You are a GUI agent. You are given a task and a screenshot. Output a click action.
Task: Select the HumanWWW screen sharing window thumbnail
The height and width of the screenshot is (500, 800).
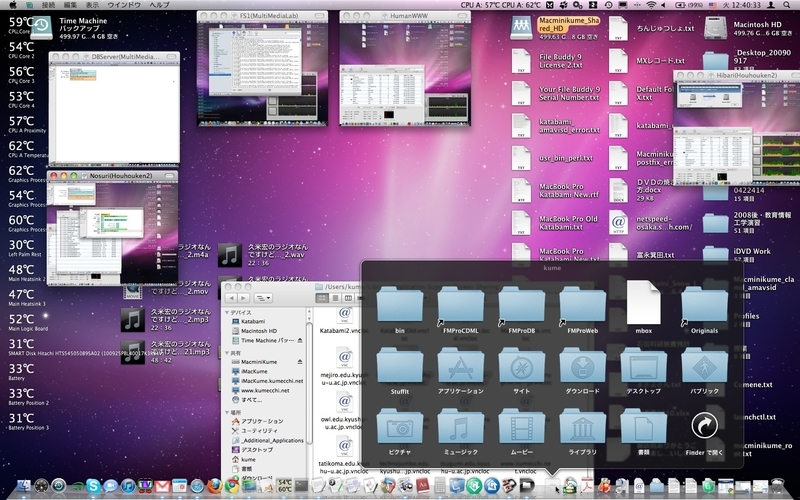pos(405,68)
